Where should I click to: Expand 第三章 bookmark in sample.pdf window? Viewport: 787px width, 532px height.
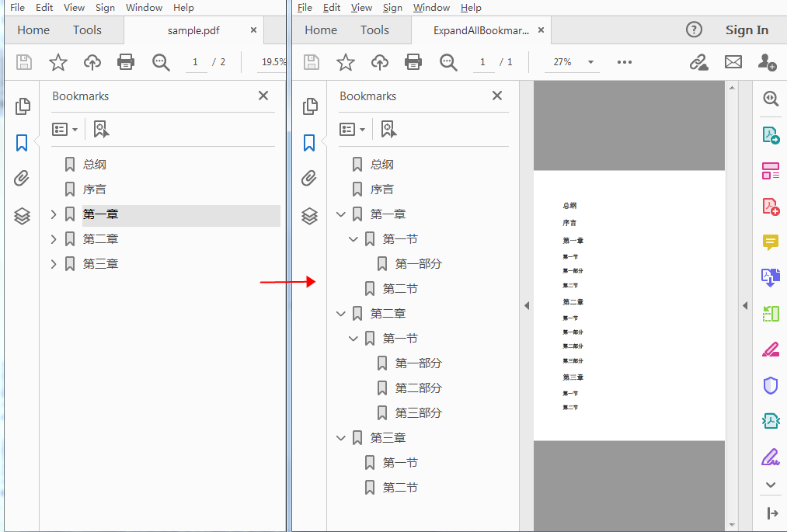54,264
